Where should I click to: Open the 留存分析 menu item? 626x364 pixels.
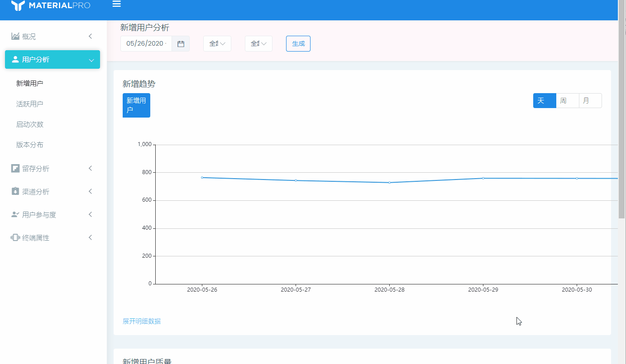click(x=52, y=168)
